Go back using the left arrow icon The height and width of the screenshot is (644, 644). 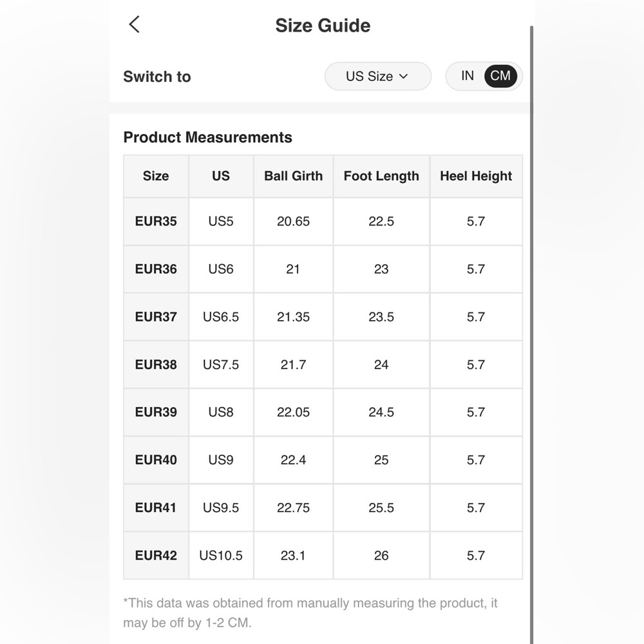point(135,24)
